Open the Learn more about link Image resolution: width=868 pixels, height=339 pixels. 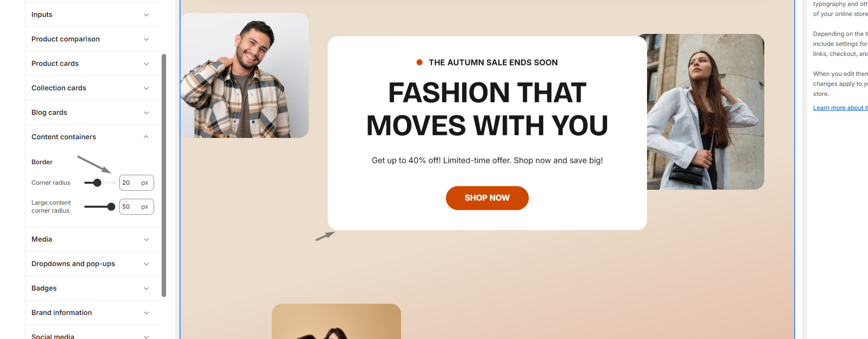pyautogui.click(x=841, y=108)
